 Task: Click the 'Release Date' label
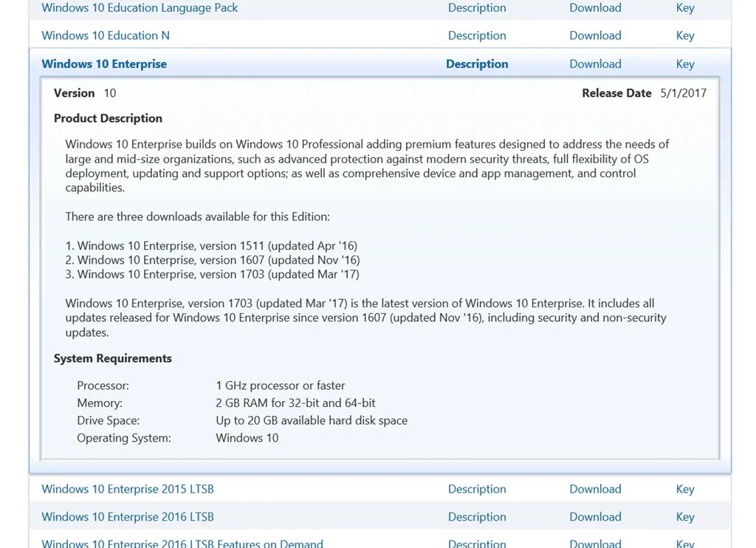(x=616, y=93)
